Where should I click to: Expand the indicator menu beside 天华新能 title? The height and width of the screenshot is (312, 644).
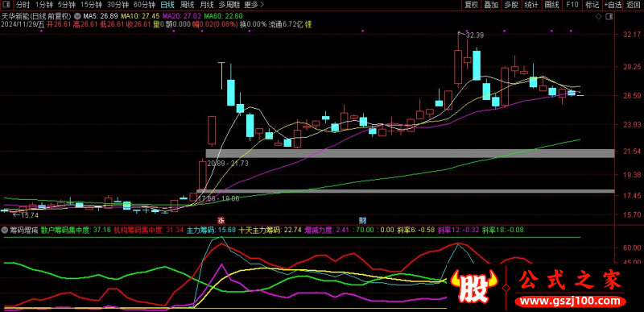(78, 15)
